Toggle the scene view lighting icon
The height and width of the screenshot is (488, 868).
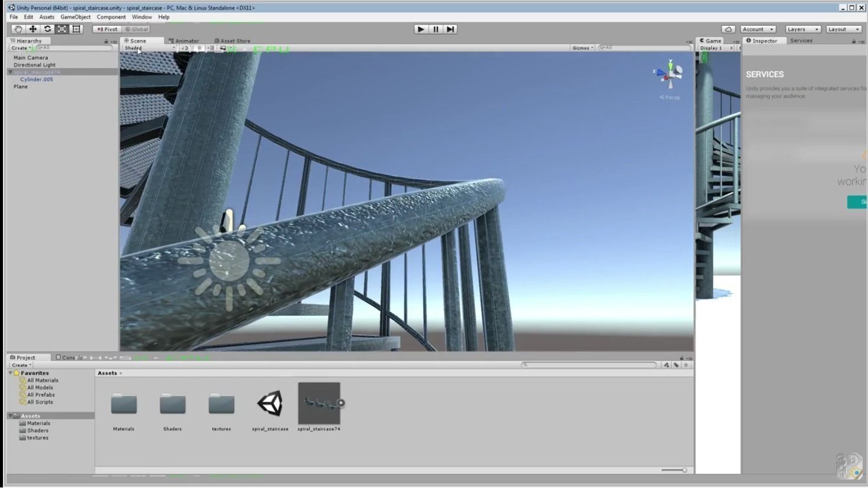click(200, 48)
